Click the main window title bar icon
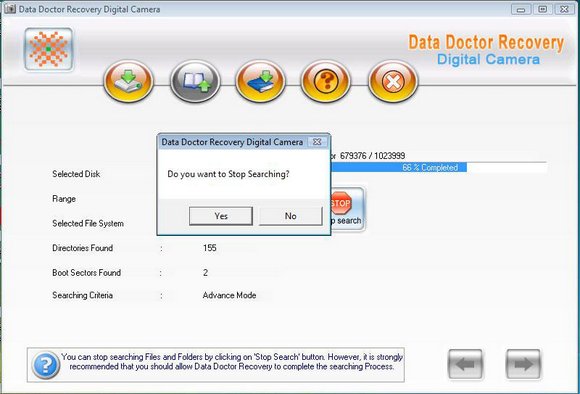Viewport: 580px width, 394px height. [10, 9]
